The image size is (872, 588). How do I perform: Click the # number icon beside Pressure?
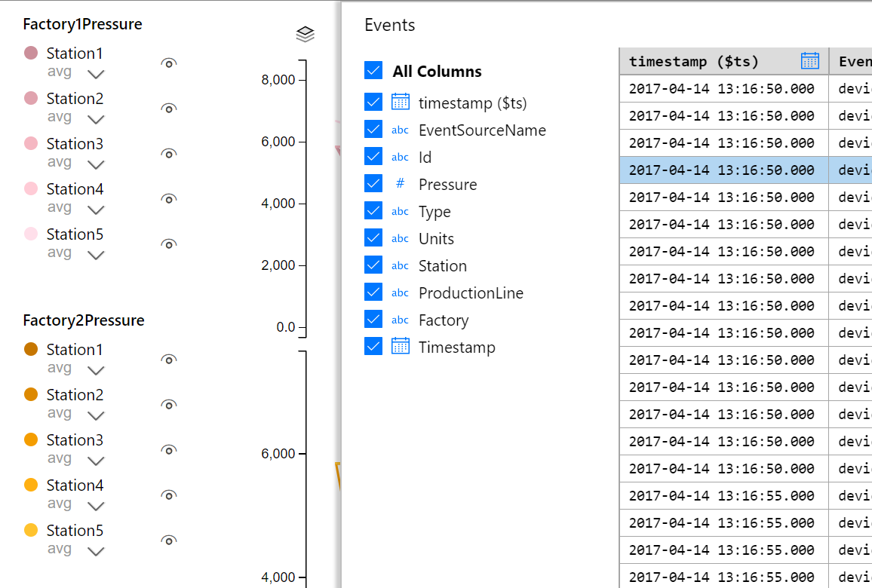(x=401, y=184)
